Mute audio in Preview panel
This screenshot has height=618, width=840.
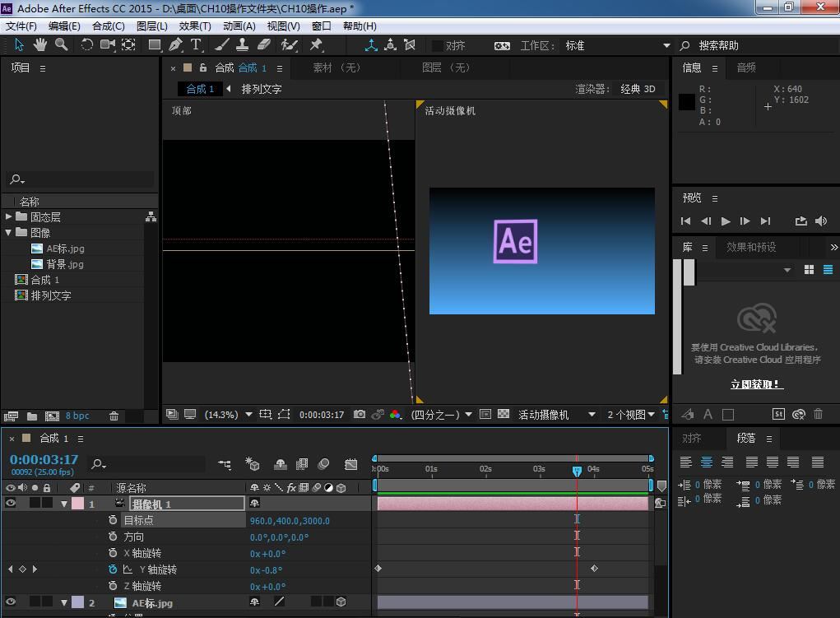(x=821, y=221)
